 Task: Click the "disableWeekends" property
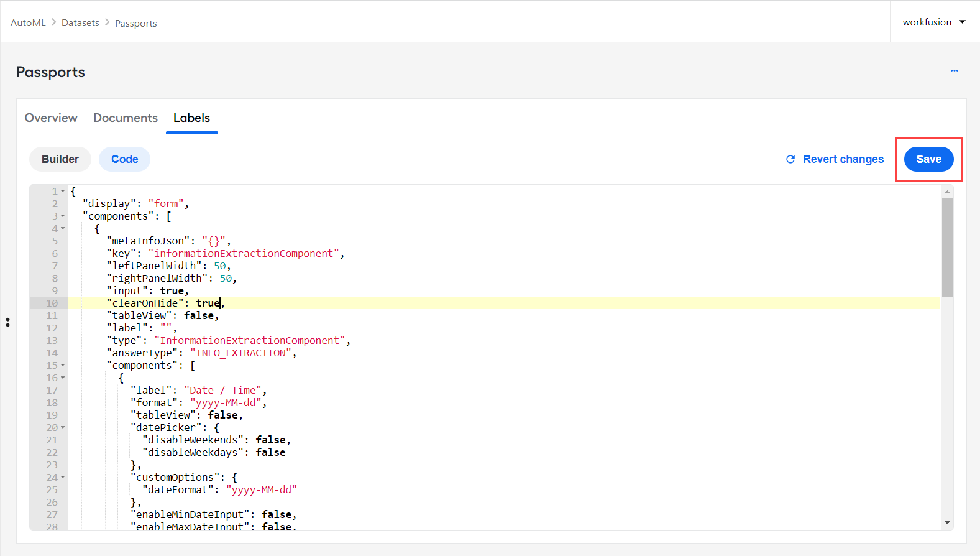[193, 440]
